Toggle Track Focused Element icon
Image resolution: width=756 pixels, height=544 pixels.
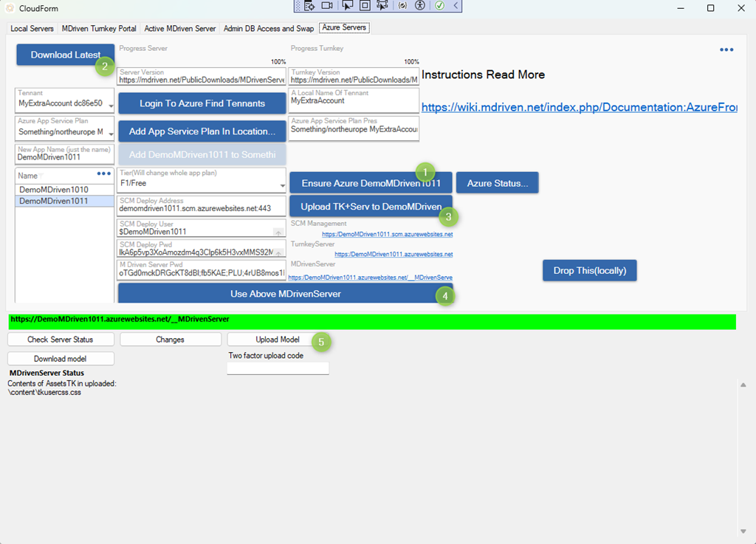pyautogui.click(x=382, y=6)
